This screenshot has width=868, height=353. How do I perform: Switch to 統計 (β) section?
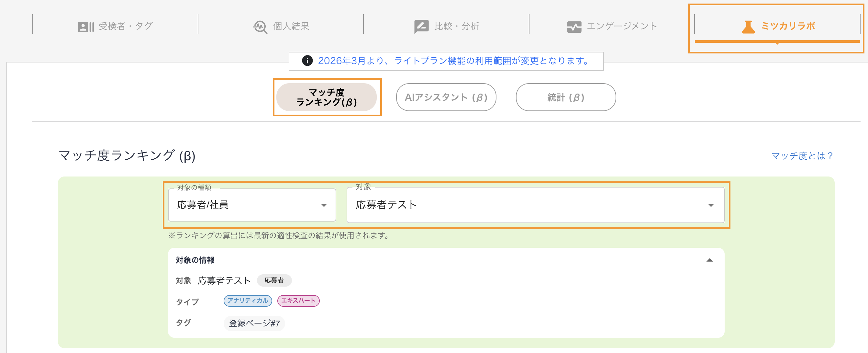(x=565, y=97)
